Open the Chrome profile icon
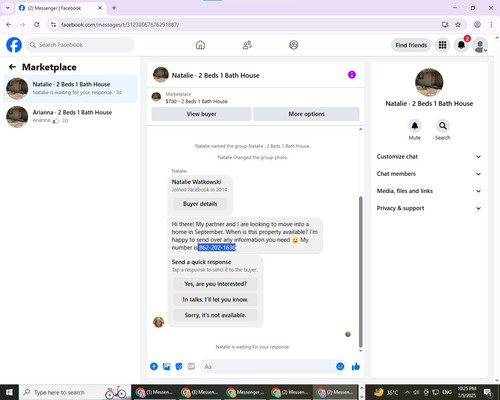The image size is (500, 400). (x=477, y=25)
